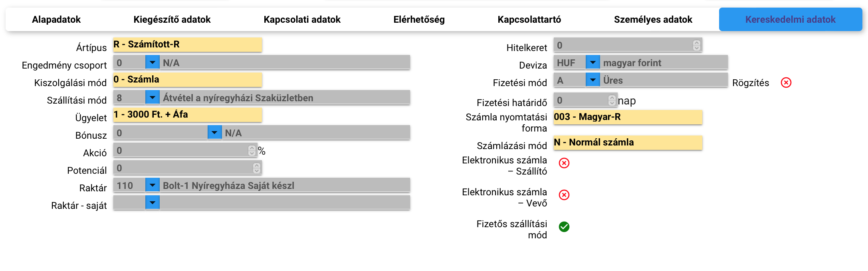
Task: Click the Ártípus field Számított-R
Action: coord(187,45)
